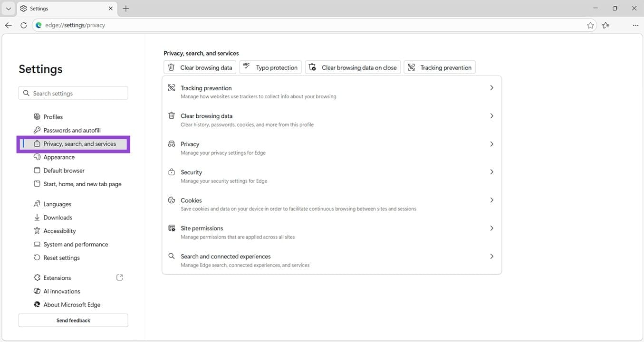Refresh the current page

point(23,25)
